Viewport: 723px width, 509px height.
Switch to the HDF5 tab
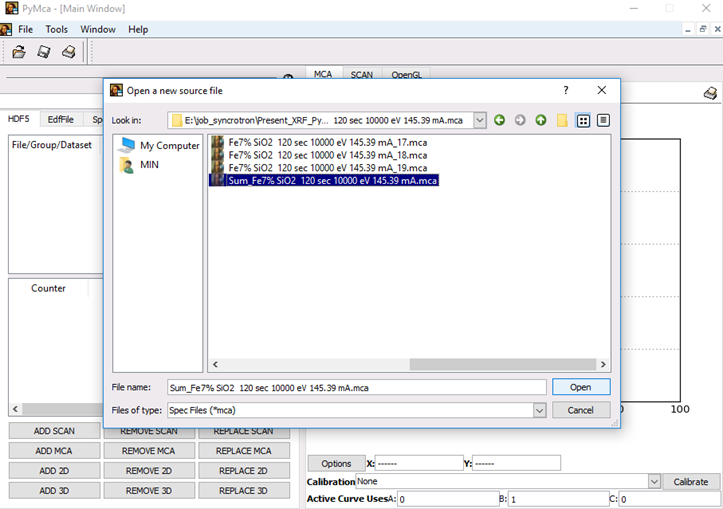pos(19,119)
